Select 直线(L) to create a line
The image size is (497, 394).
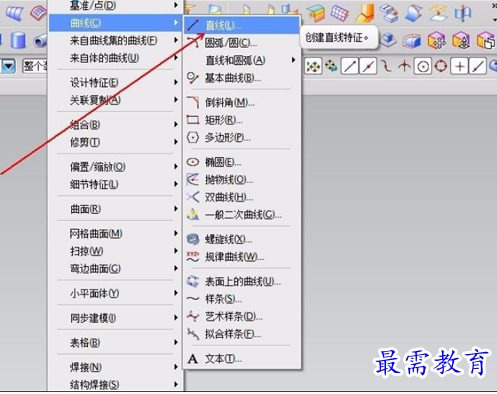click(x=242, y=25)
